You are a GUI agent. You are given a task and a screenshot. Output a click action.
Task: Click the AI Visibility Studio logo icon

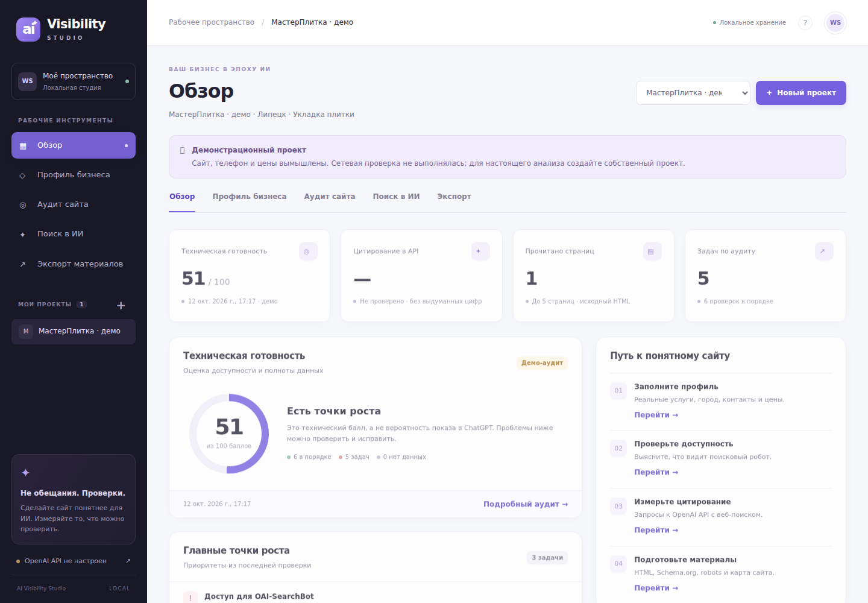click(28, 29)
